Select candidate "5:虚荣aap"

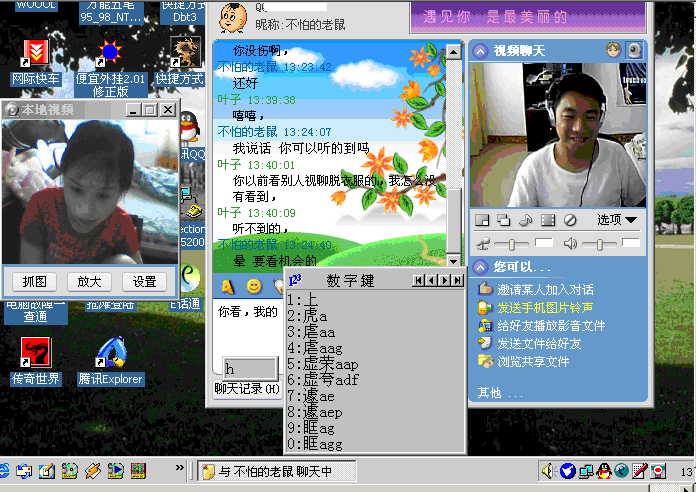[323, 364]
